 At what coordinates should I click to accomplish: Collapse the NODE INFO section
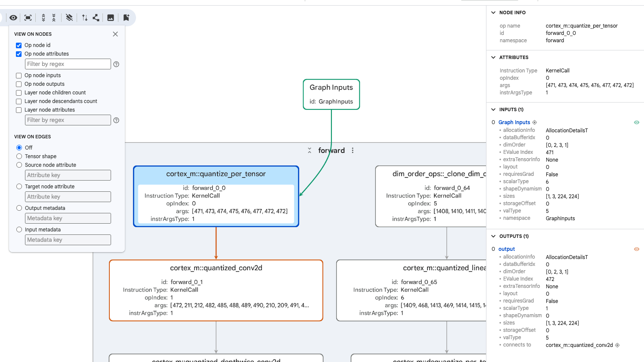pyautogui.click(x=493, y=12)
